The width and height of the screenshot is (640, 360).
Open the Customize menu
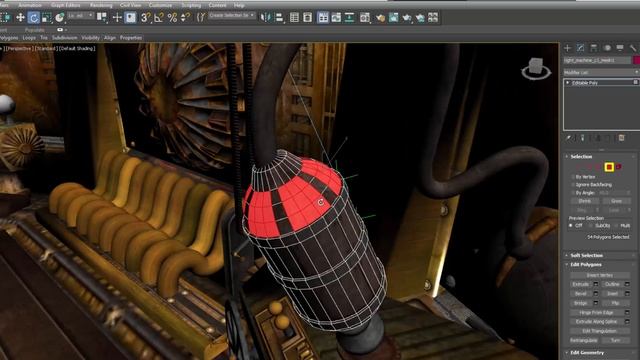point(160,5)
